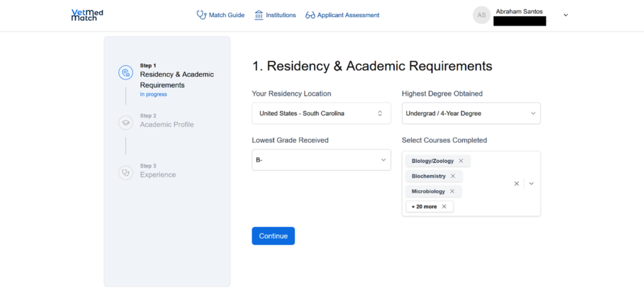Click the Abraham Santos user name
This screenshot has width=644, height=300.
tap(519, 11)
